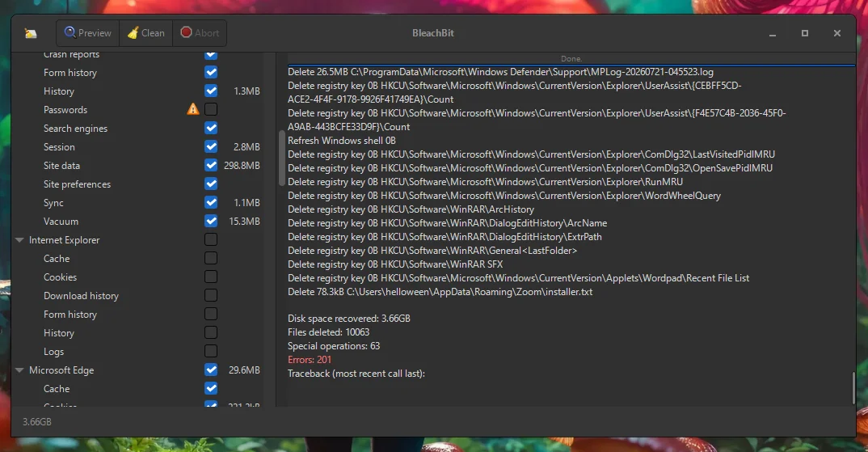This screenshot has width=868, height=452.
Task: Toggle the Vacuum checkbox off
Action: coord(211,221)
